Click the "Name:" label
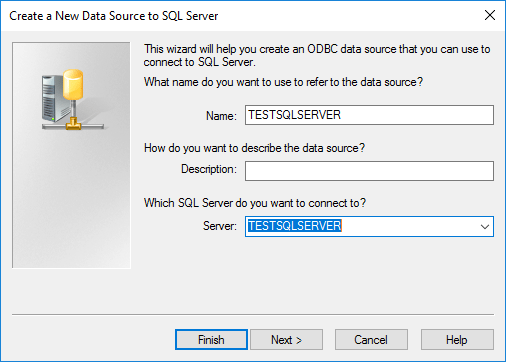 tap(221, 116)
